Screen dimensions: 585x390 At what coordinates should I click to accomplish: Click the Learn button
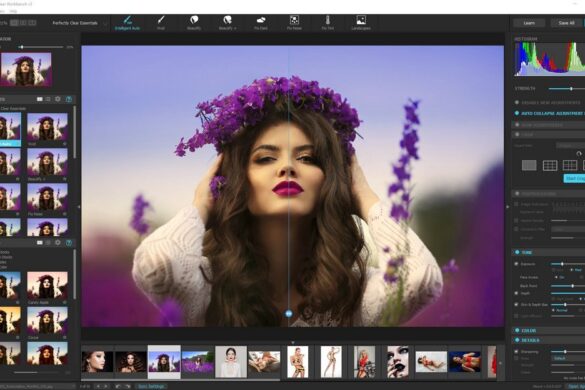[x=529, y=23]
